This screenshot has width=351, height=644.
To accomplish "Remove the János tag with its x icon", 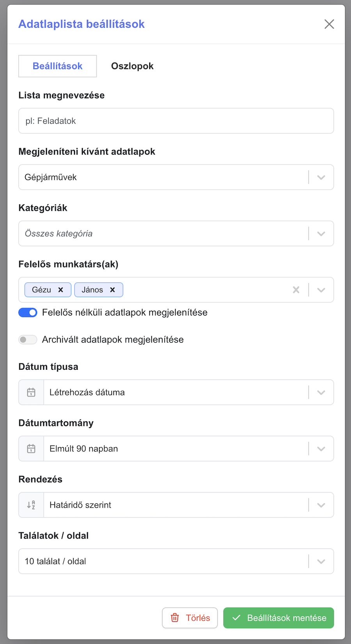I will coord(112,290).
